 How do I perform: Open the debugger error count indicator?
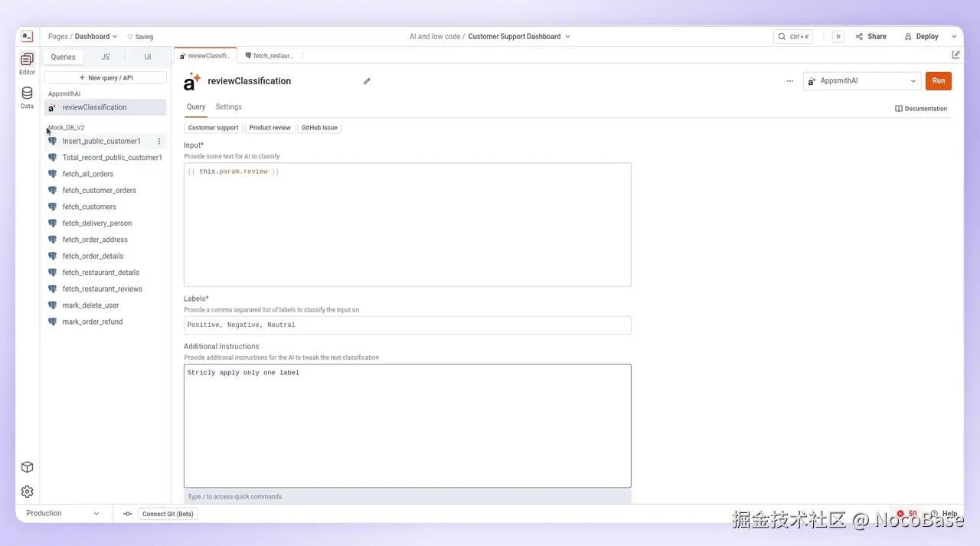pyautogui.click(x=907, y=514)
